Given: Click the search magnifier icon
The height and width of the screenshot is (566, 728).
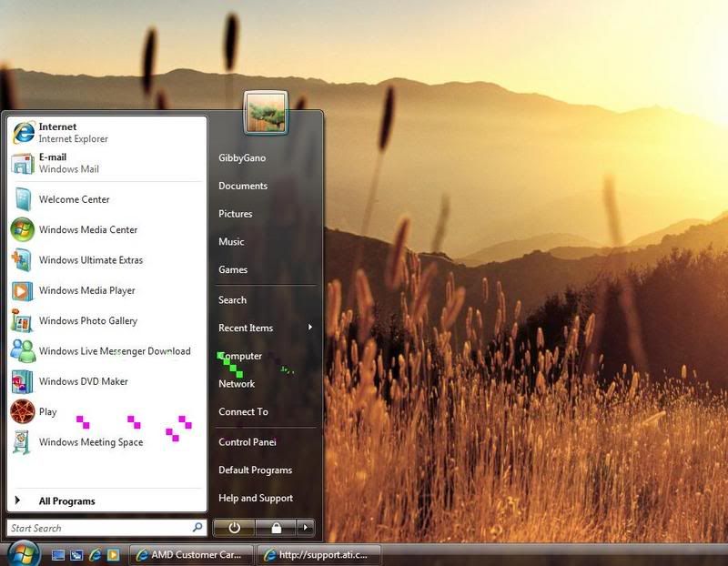Looking at the screenshot, I should (197, 527).
